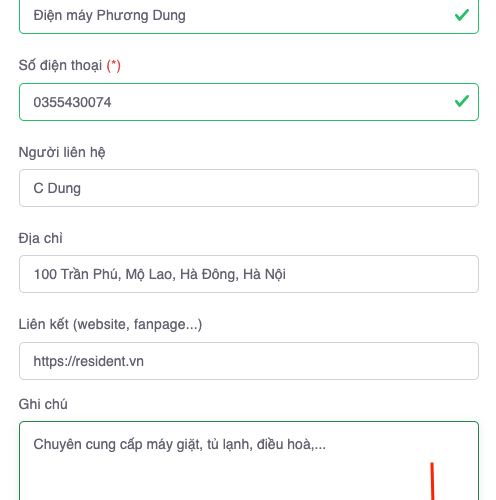Viewport: 496px width, 500px height.
Task: Click the https://resident.vn URL text
Action: [x=89, y=361]
